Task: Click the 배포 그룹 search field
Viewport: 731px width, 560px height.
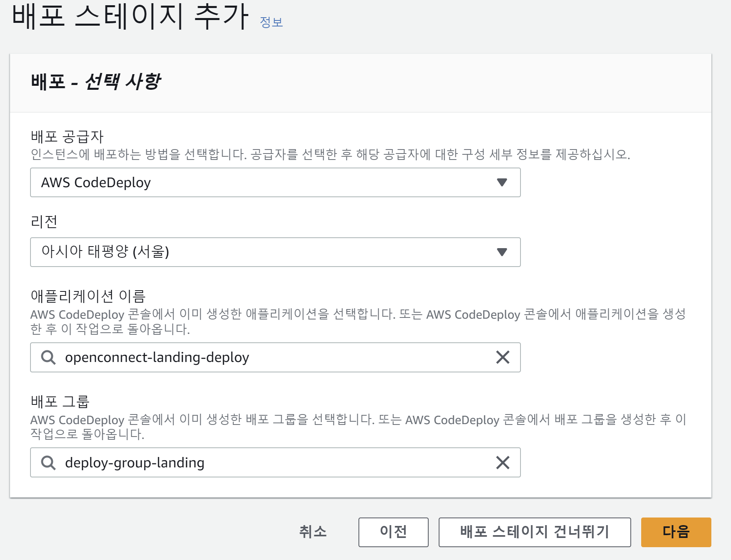Action: tap(275, 463)
